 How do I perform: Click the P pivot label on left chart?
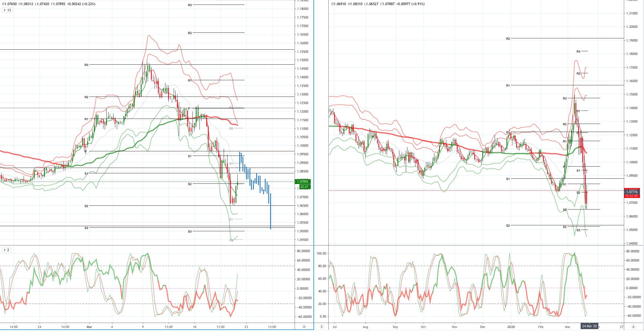coord(189,109)
